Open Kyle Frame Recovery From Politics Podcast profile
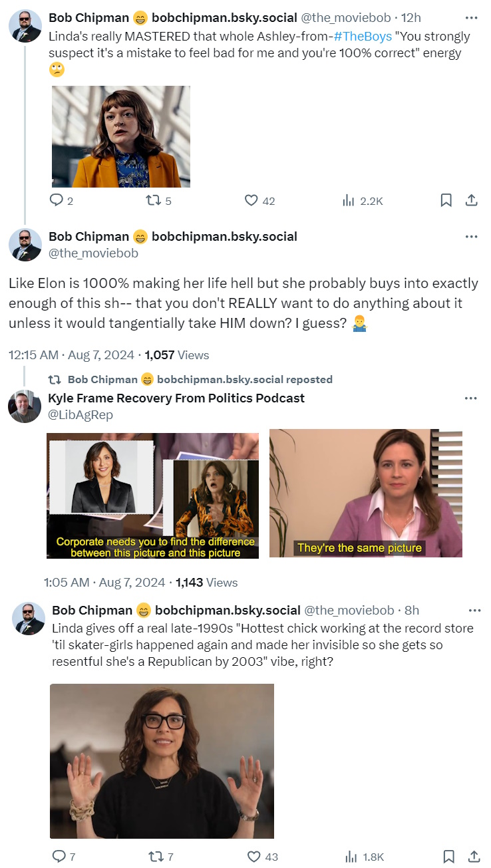Screen dimensions: 491x868 click(x=176, y=398)
